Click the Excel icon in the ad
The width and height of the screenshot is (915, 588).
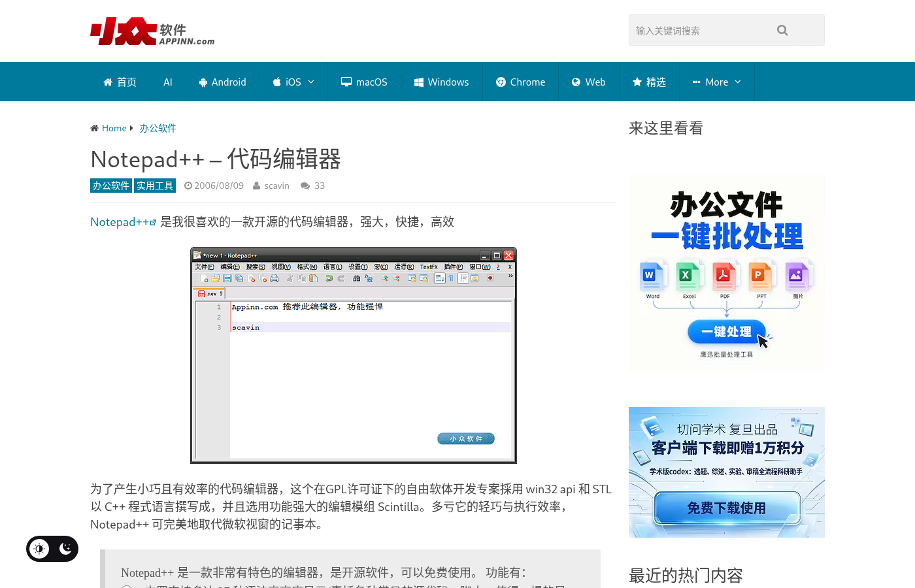coord(689,276)
